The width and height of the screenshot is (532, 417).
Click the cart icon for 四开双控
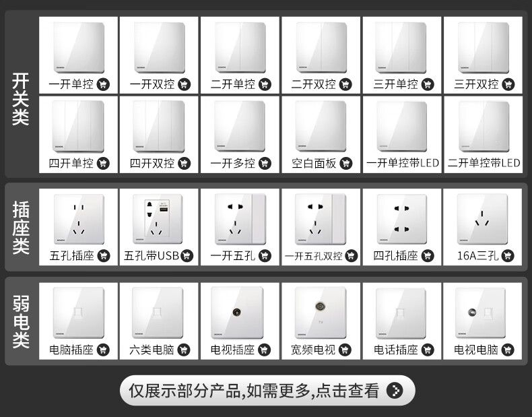pos(185,163)
